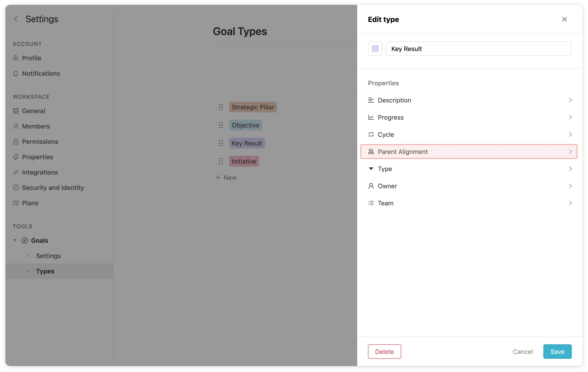Collapse the Goals tree item arrow
This screenshot has height=372, width=588.
coord(15,240)
